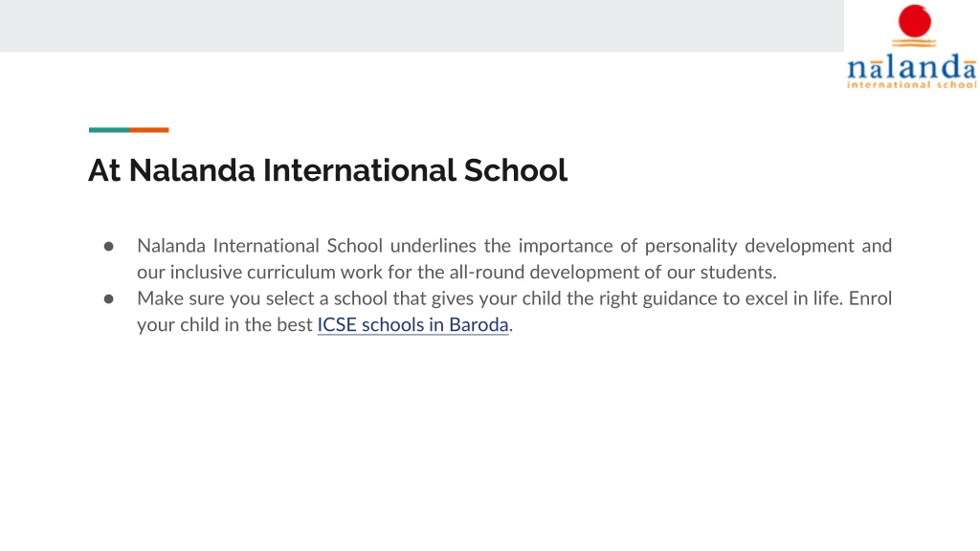Select the second bullet point marker
This screenshot has width=980, height=551.
pyautogui.click(x=109, y=299)
